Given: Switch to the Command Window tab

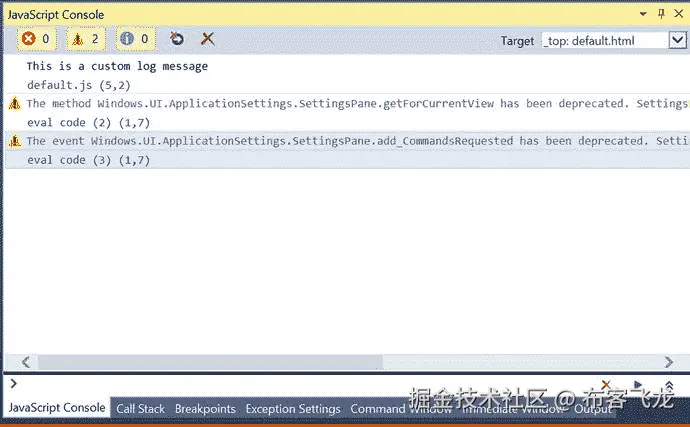Looking at the screenshot, I should pos(401,409).
